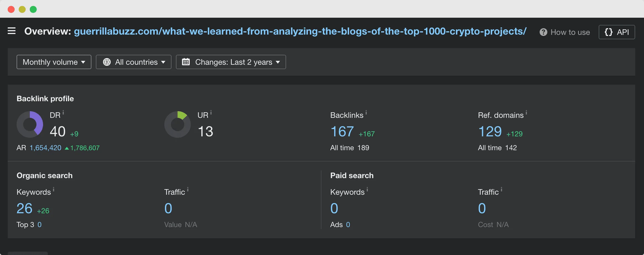Viewport: 644px width, 255px height.
Task: Click the Backlinks count 167
Action: click(342, 131)
